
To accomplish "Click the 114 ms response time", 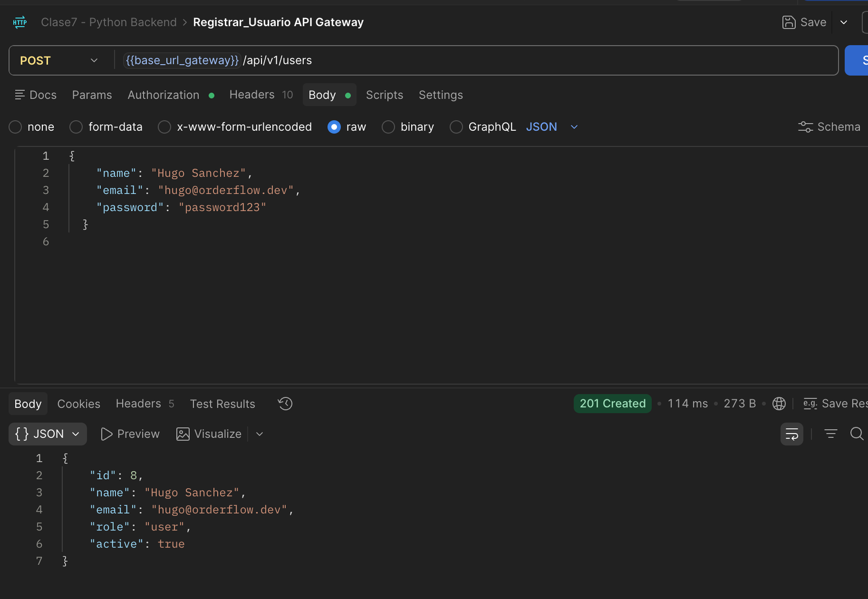I will click(687, 404).
